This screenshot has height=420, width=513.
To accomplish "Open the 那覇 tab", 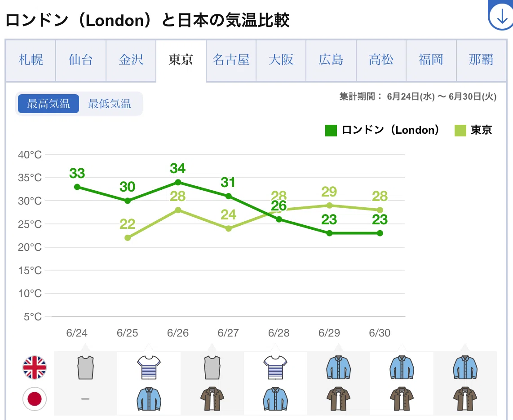I will point(481,60).
